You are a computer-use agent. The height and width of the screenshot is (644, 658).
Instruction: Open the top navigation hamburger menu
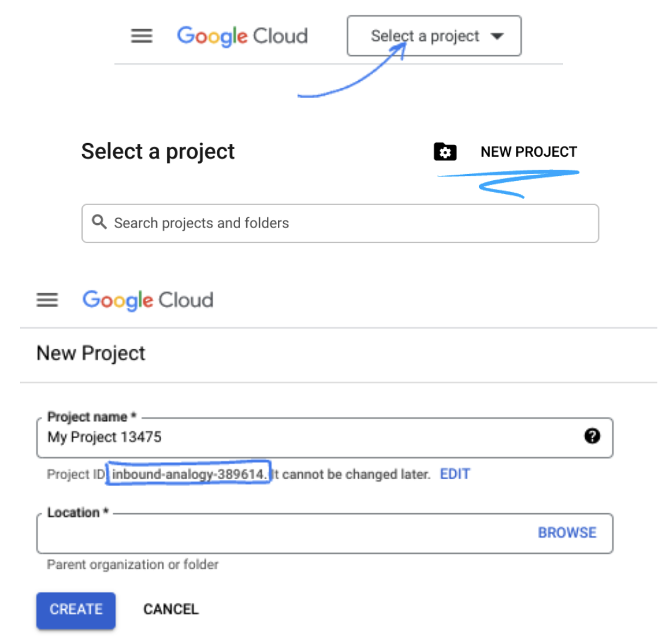(x=141, y=35)
